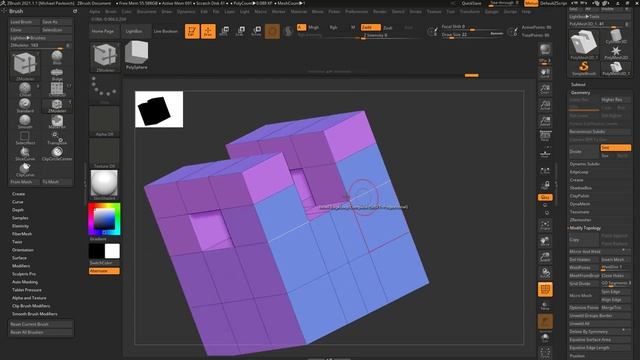This screenshot has width=640, height=360.
Task: Open the stroke type Dots thumbnail
Action: pos(104,89)
